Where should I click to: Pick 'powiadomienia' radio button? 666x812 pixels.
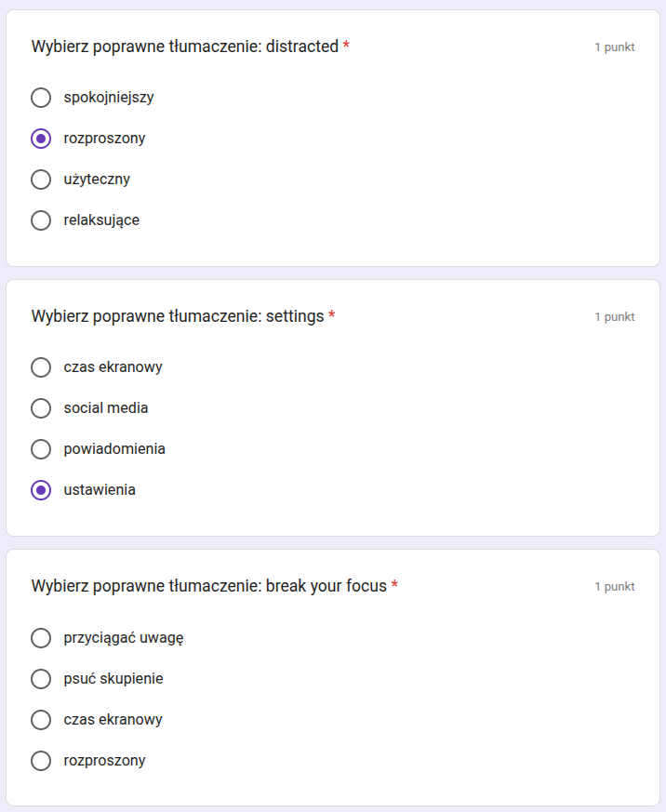pos(41,449)
